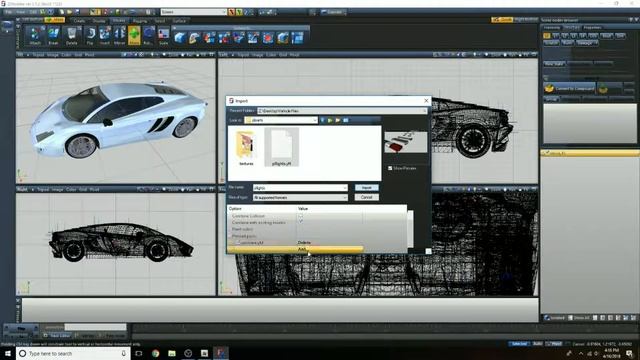The image size is (640, 360).
Task: Switch to the Surface ribbon tab
Action: pyautogui.click(x=179, y=20)
